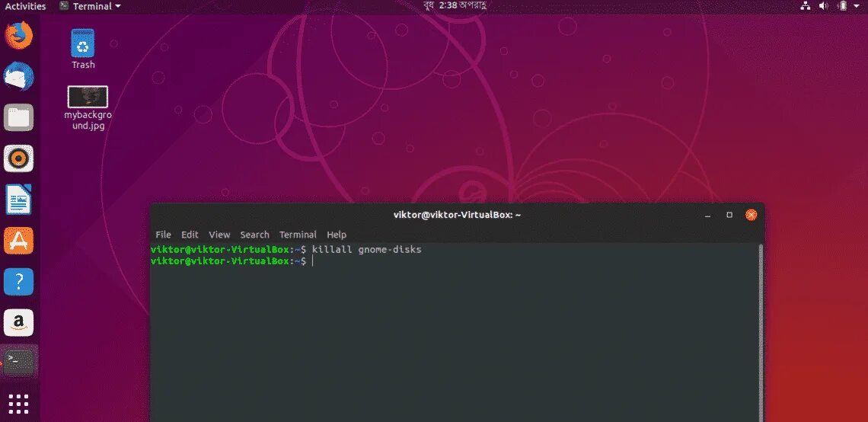Image resolution: width=868 pixels, height=422 pixels.
Task: Click the battery icon in top bar
Action: click(x=843, y=6)
